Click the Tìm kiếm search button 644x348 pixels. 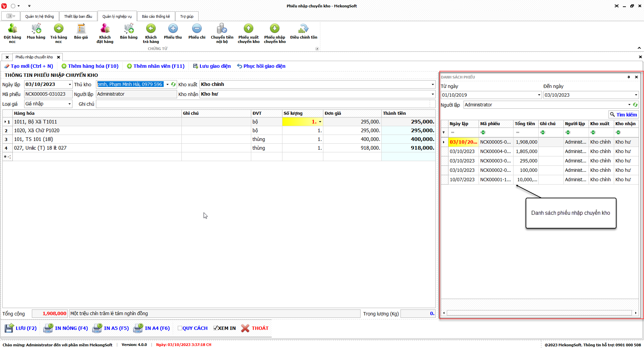pos(623,114)
